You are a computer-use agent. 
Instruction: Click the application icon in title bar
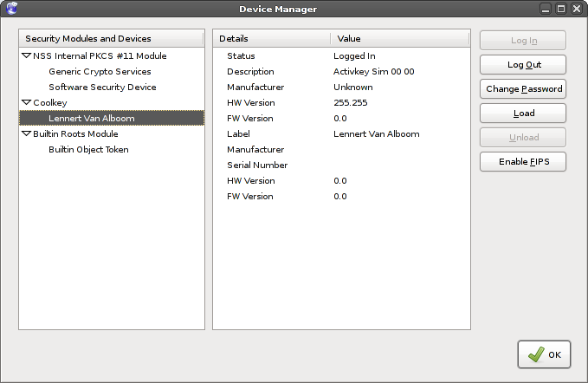tap(10, 9)
